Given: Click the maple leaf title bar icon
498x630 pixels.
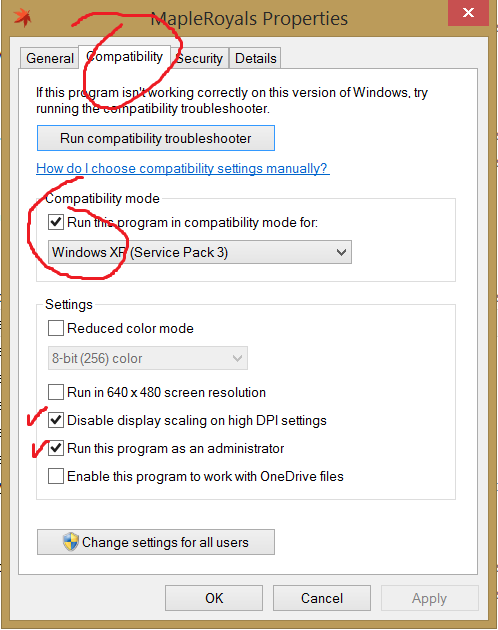Looking at the screenshot, I should pyautogui.click(x=22, y=17).
